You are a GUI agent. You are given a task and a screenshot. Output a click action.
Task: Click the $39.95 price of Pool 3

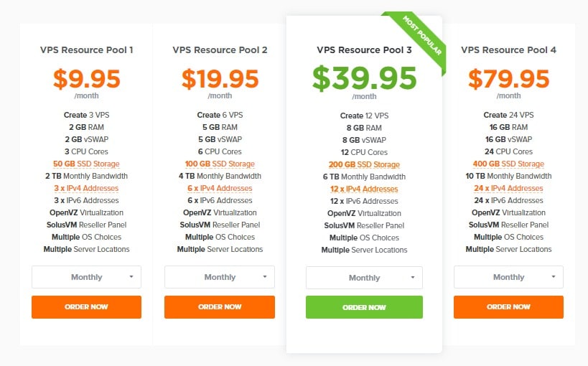coord(364,78)
